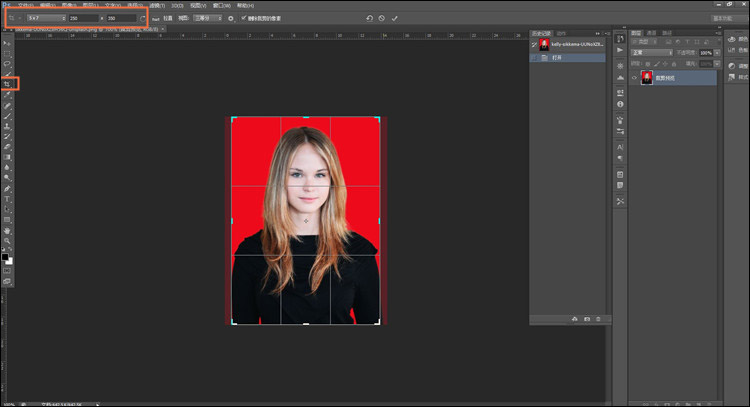Toggle the delete cropped pixels checkbox
750x407 pixels.
243,18
